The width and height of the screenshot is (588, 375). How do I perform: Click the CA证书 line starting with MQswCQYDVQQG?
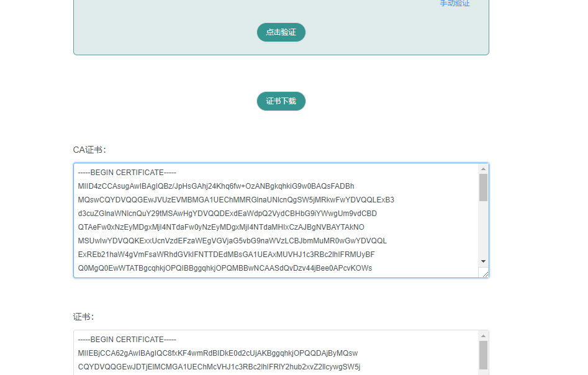(x=236, y=200)
